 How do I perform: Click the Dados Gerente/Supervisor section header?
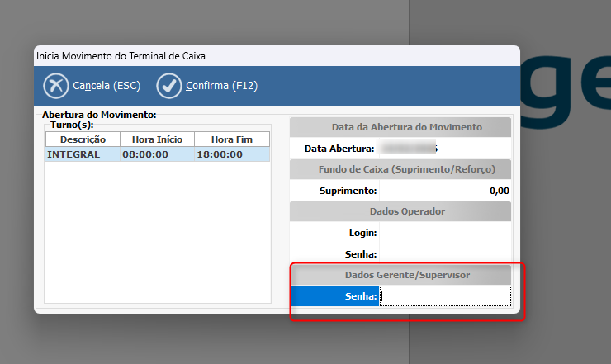coord(400,274)
